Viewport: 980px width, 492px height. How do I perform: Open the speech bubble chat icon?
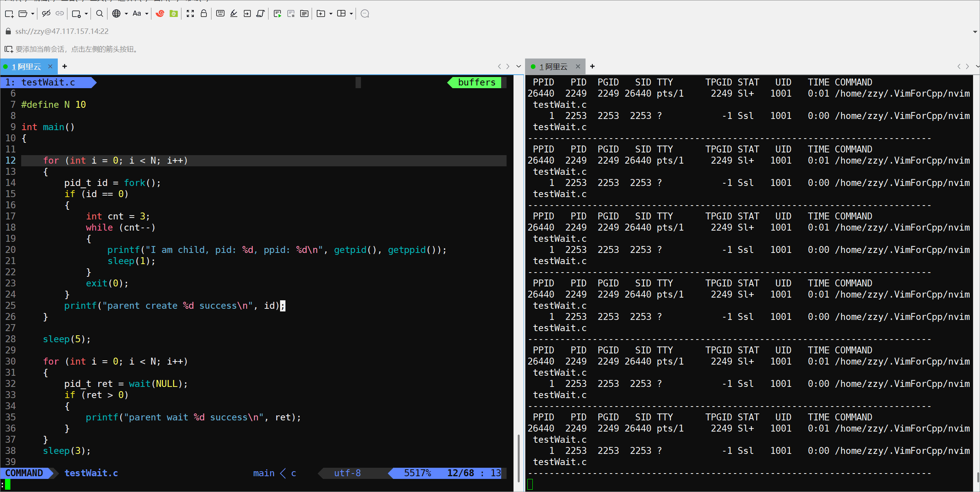[x=365, y=14]
